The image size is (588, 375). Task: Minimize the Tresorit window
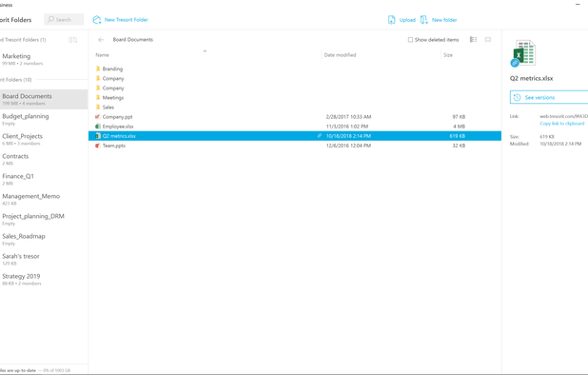tap(578, 4)
